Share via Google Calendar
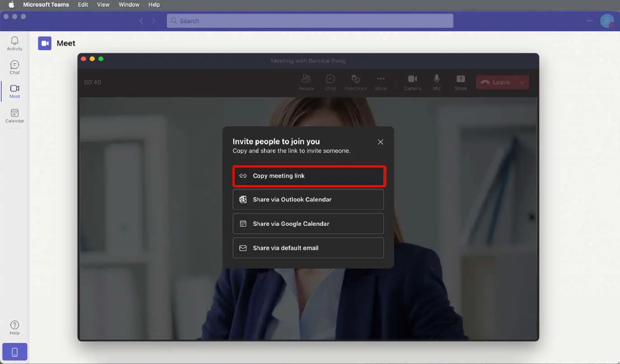The image size is (620, 364). pos(308,224)
